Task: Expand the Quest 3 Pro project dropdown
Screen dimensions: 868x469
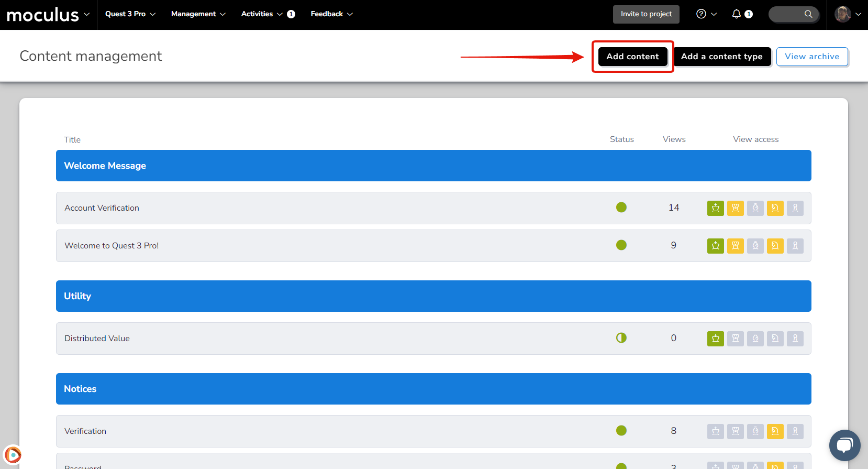Action: tap(130, 14)
